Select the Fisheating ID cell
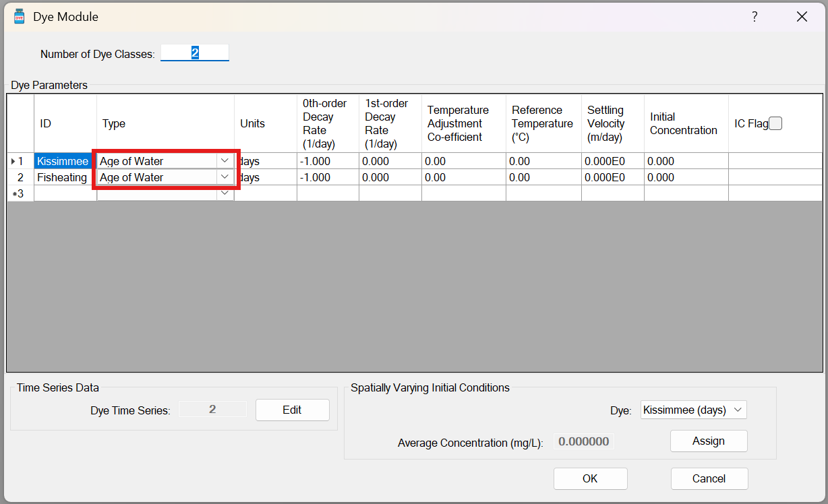The height and width of the screenshot is (504, 828). click(65, 177)
